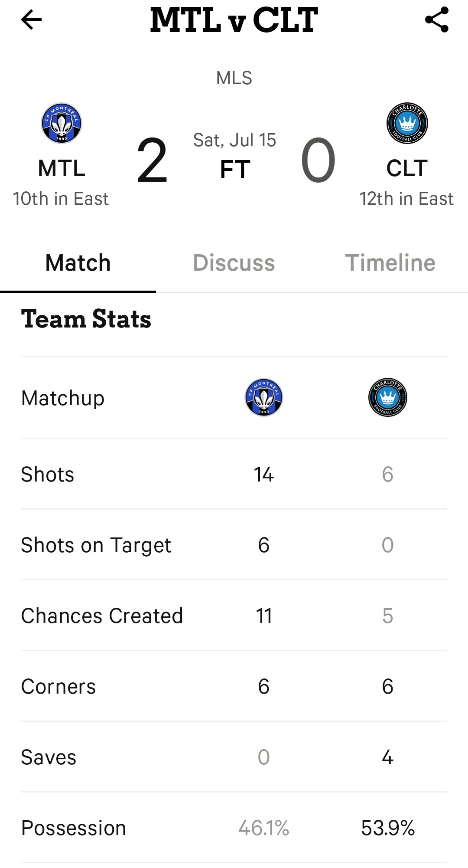Viewport: 468px width, 868px height.
Task: Switch to the Discuss tab
Action: tap(234, 263)
